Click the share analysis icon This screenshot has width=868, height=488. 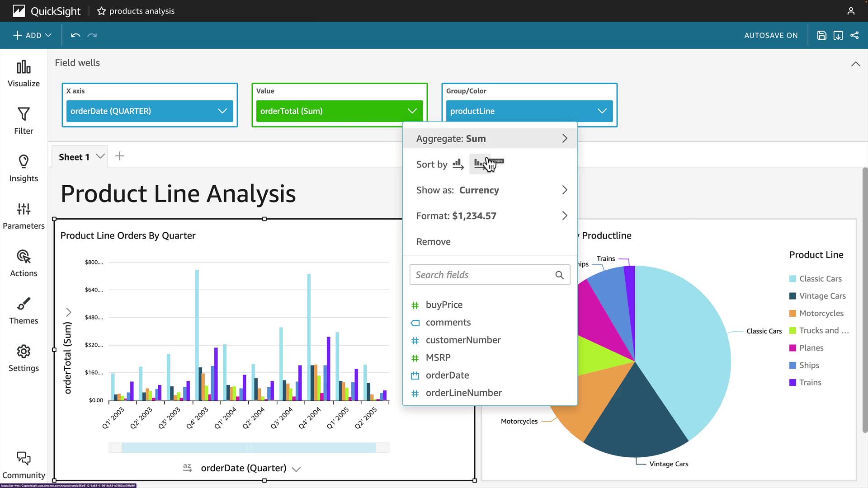pos(854,35)
